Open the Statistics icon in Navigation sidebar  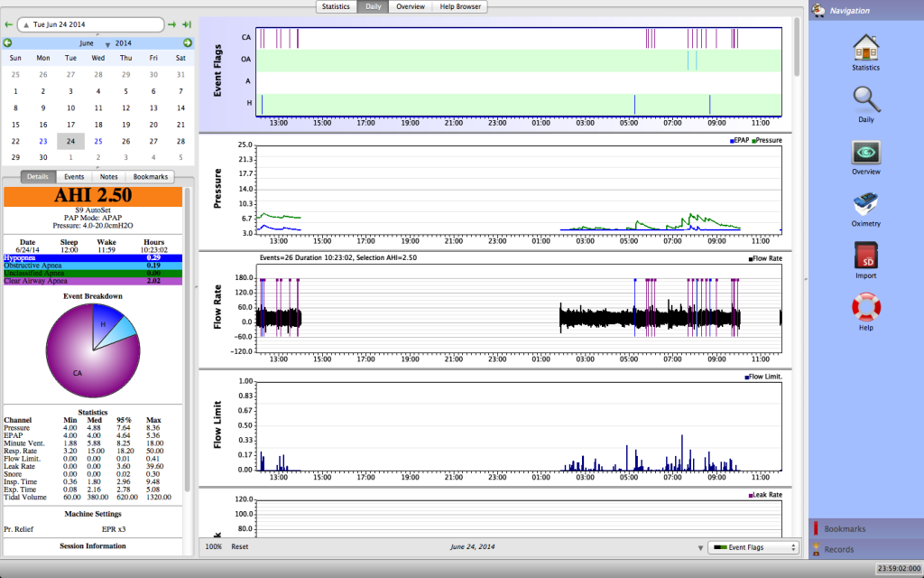point(865,47)
